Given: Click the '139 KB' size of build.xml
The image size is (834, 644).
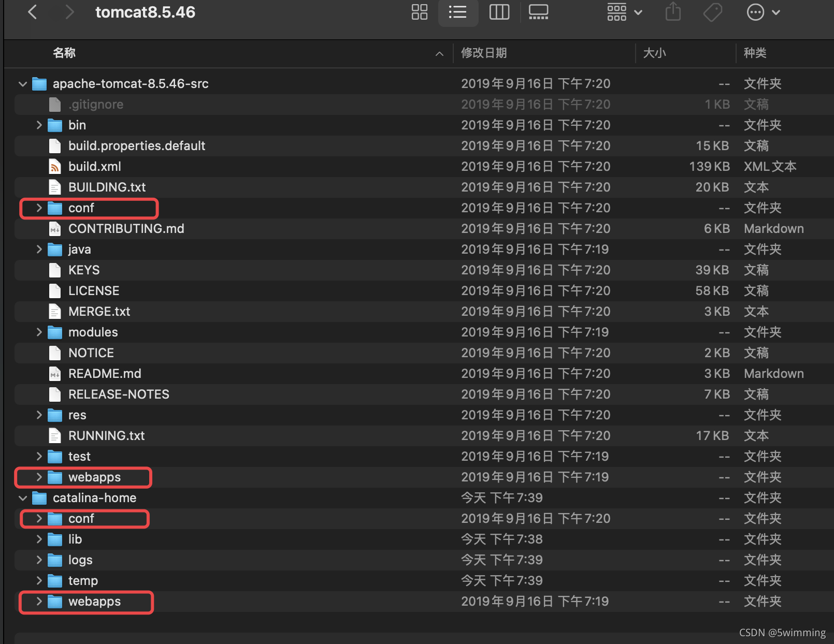Looking at the screenshot, I should 709,166.
